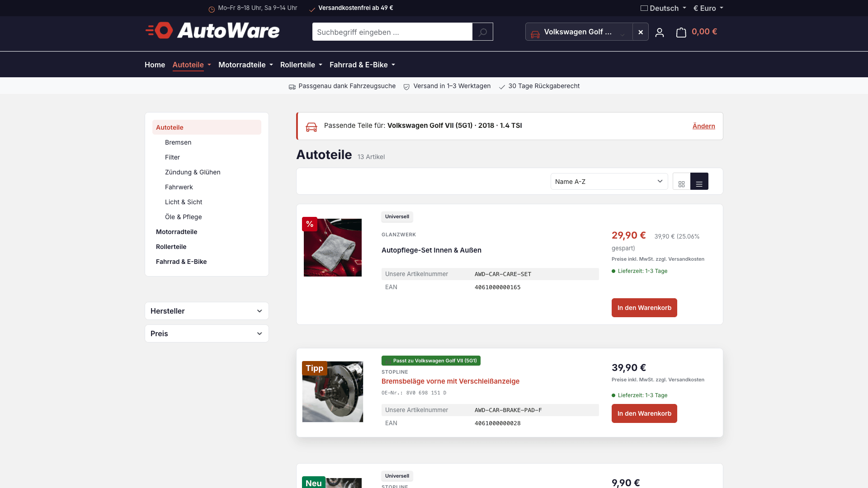Open the user account icon
The height and width of the screenshot is (488, 868).
660,32
